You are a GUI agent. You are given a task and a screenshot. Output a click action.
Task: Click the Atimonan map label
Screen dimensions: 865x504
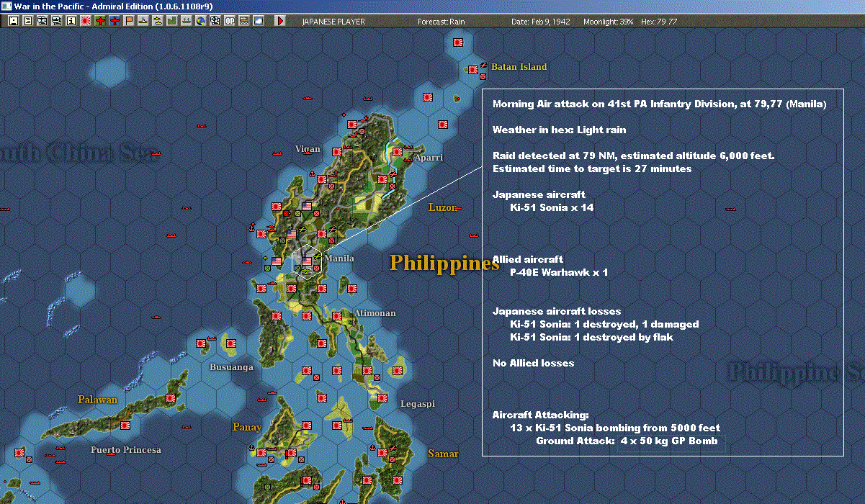click(x=375, y=313)
